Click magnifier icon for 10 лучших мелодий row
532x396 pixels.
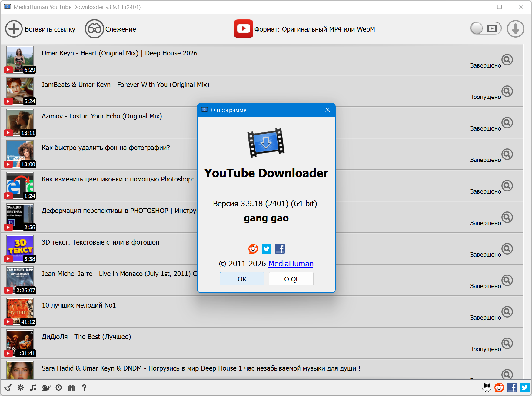tap(507, 312)
